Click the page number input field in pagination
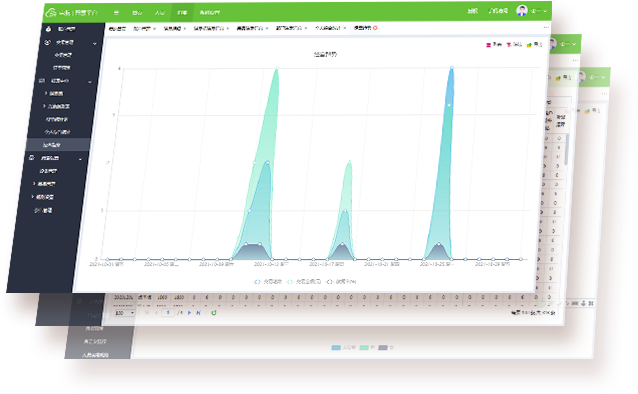 coord(168,313)
